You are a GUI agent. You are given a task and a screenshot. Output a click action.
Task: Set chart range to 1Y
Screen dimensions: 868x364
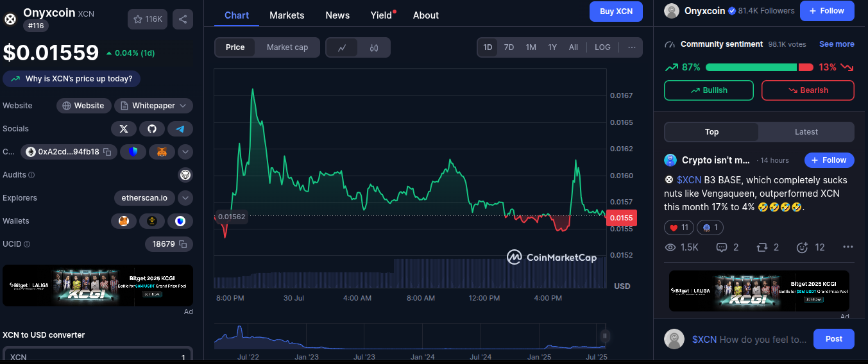552,47
